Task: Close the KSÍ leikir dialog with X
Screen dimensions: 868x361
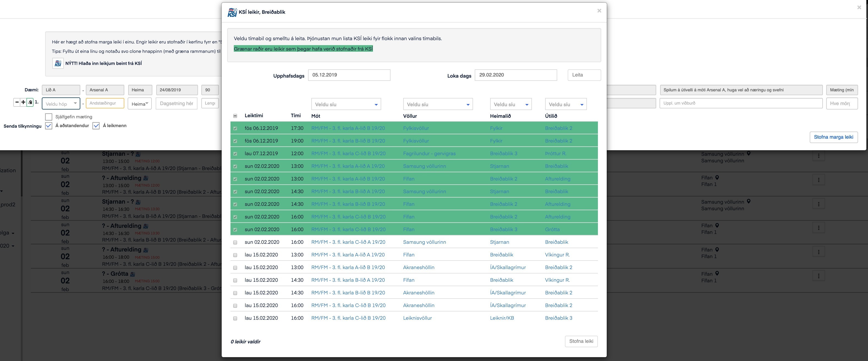Action: pos(599,11)
